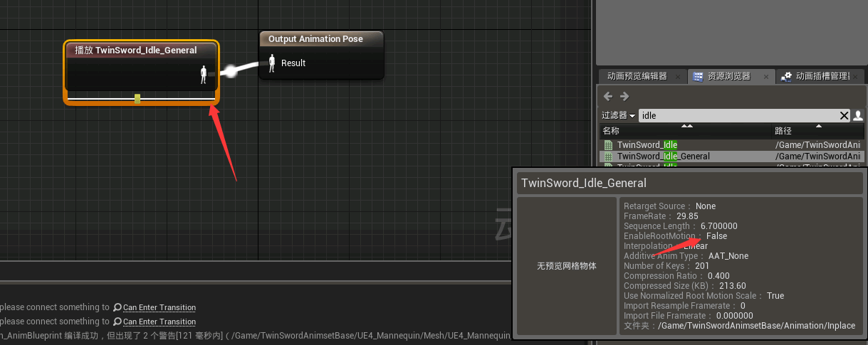Select the 播放 TwinSword_Idle_General node title
The height and width of the screenshot is (345, 868).
tap(136, 51)
